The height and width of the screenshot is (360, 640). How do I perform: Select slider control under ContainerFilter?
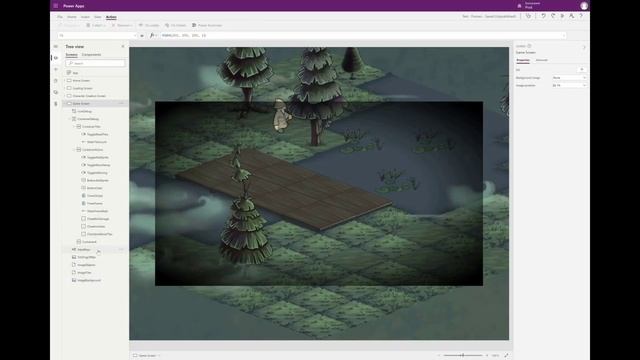[x=97, y=142]
